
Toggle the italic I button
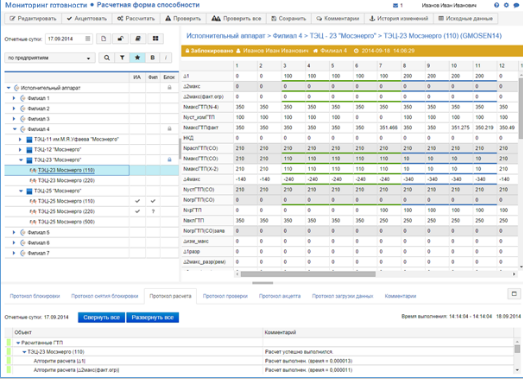pyautogui.click(x=166, y=58)
